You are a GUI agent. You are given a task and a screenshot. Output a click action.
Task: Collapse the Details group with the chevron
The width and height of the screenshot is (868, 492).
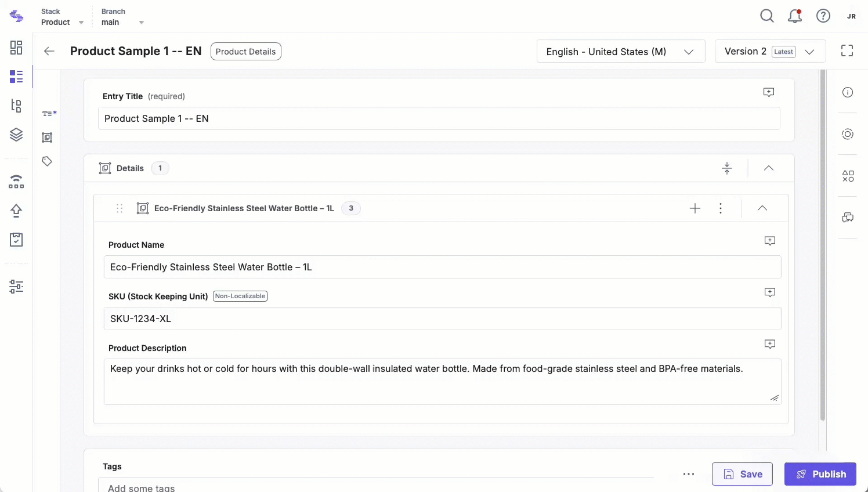point(769,168)
